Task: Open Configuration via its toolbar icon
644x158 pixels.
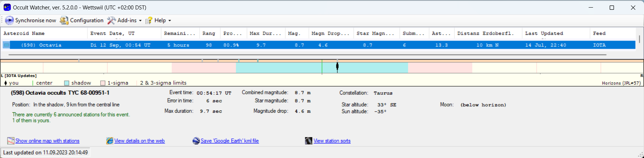Action: [x=64, y=21]
